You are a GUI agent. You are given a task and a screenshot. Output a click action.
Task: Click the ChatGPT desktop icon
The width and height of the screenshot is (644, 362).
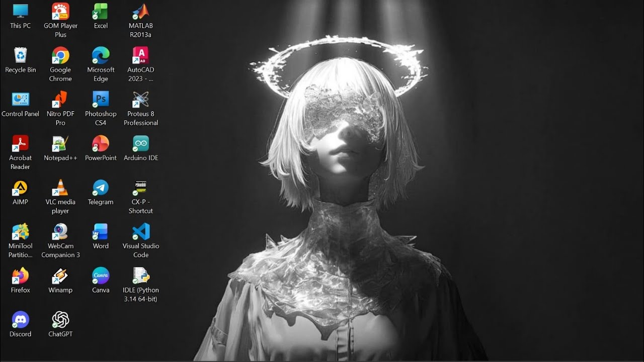coord(60,319)
